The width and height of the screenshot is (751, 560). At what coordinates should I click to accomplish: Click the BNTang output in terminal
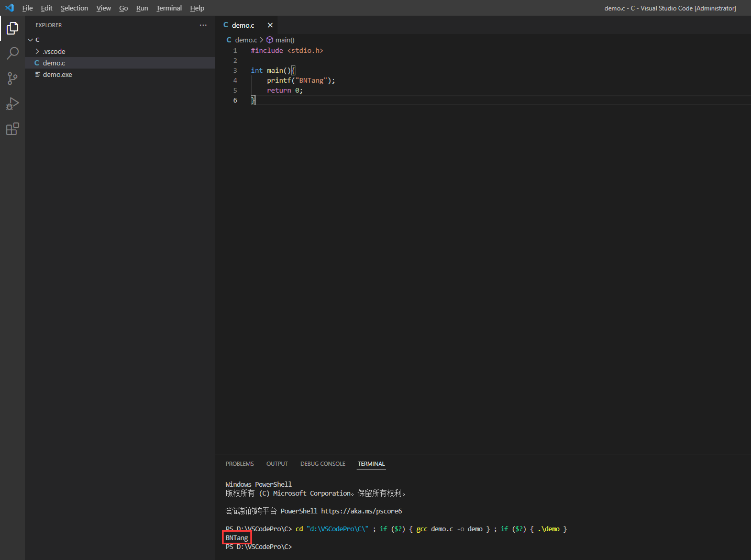tap(237, 537)
